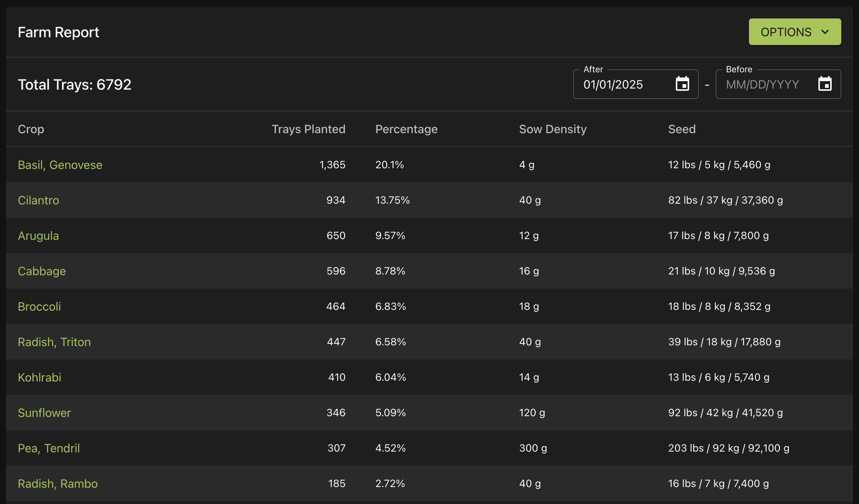The width and height of the screenshot is (859, 504).
Task: Open the Before date calendar picker icon
Action: (825, 84)
